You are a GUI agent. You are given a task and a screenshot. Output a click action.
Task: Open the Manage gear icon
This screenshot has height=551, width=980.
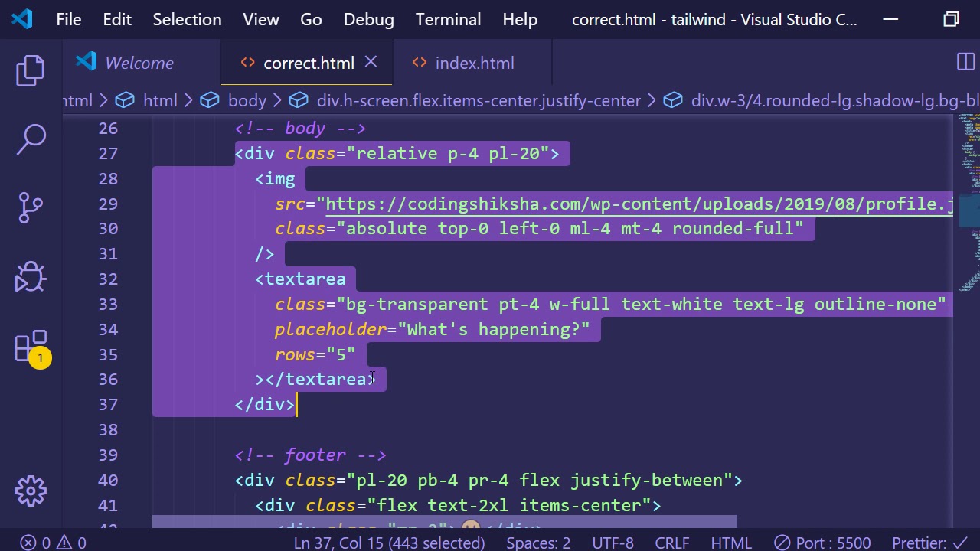point(31,491)
